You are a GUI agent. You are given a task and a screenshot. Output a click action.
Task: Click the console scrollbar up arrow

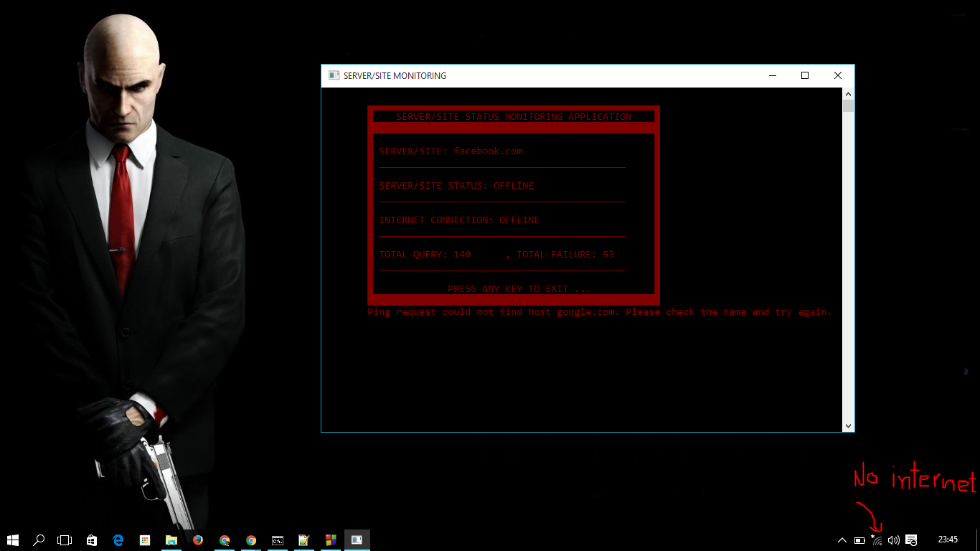coord(848,94)
